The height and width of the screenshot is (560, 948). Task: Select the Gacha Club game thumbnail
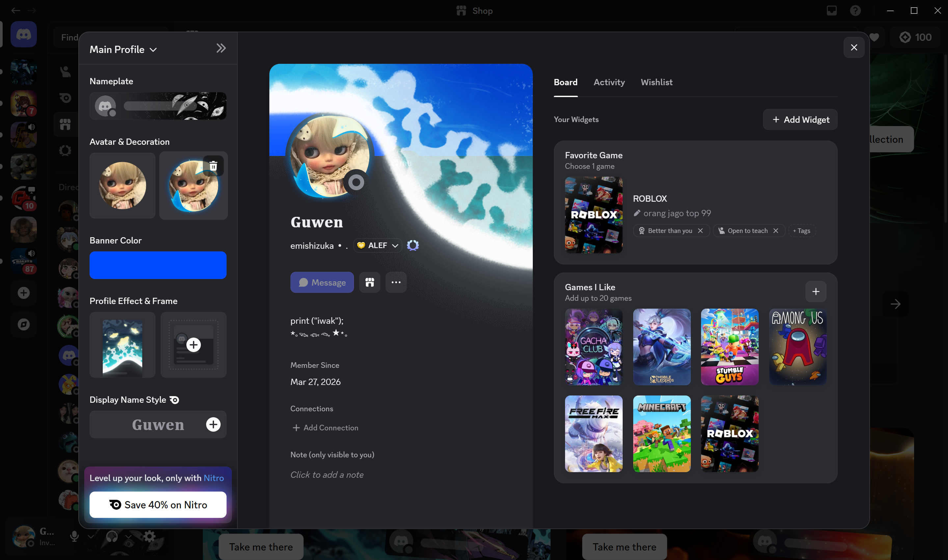pyautogui.click(x=594, y=347)
